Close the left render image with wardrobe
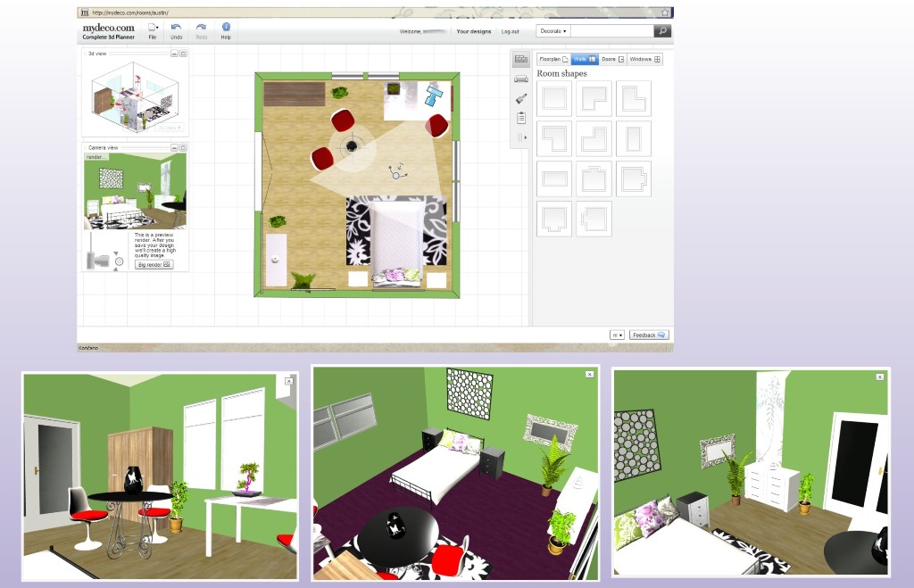The width and height of the screenshot is (914, 588). [288, 381]
